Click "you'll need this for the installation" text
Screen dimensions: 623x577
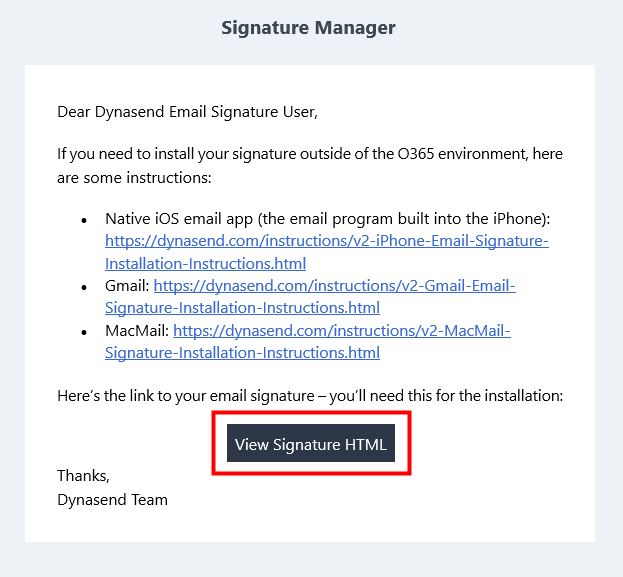[446, 396]
